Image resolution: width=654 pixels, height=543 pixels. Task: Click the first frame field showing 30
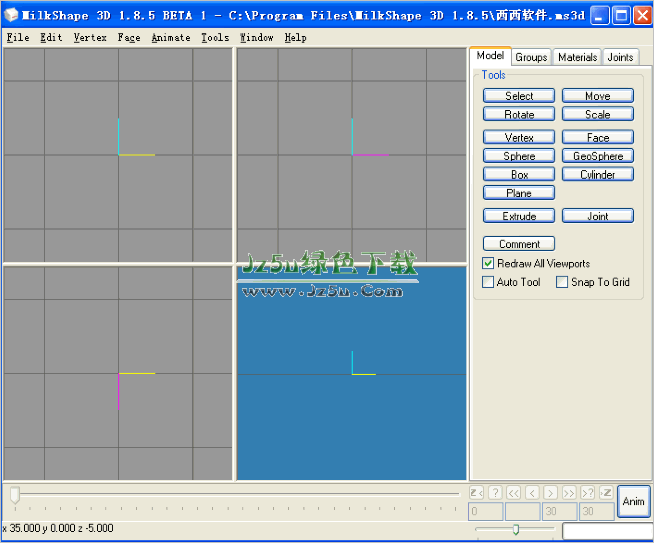pos(560,511)
